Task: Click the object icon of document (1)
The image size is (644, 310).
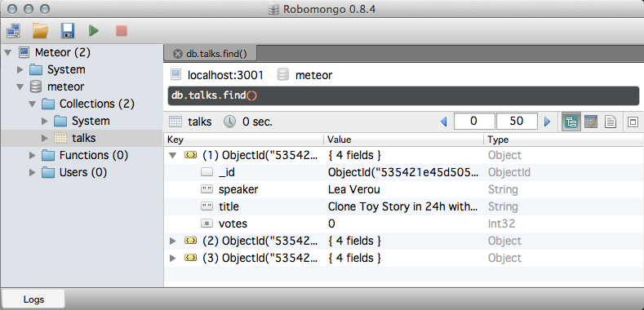Action: (x=190, y=156)
